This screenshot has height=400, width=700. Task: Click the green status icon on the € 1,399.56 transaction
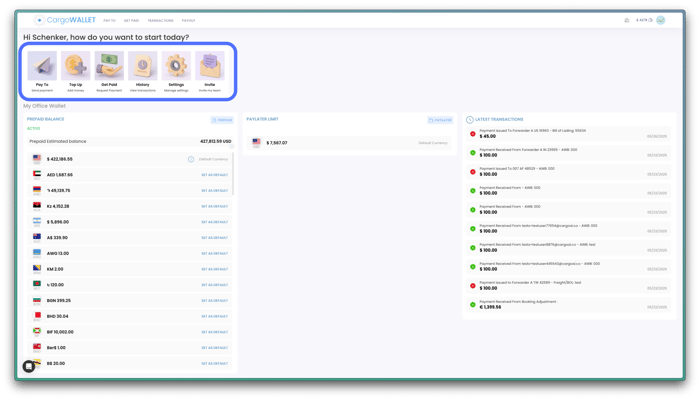pyautogui.click(x=472, y=304)
